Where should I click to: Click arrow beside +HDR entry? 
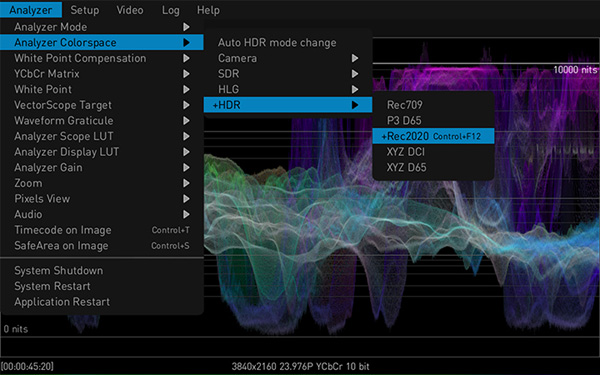355,105
